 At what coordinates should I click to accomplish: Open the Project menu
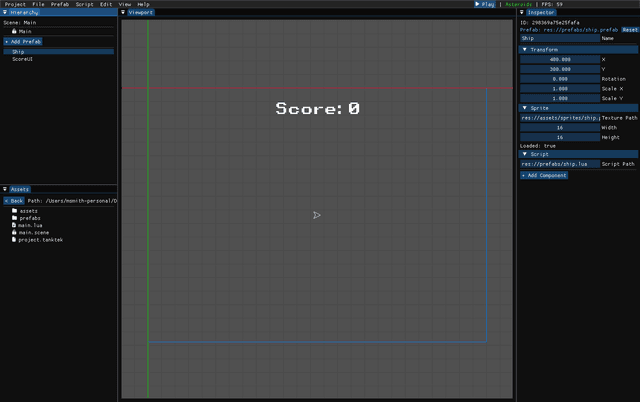(15, 4)
